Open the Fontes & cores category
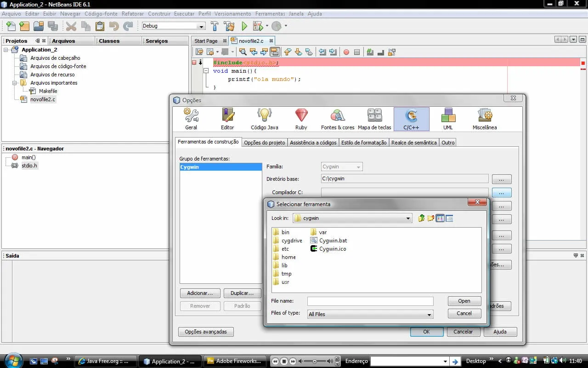 point(338,119)
